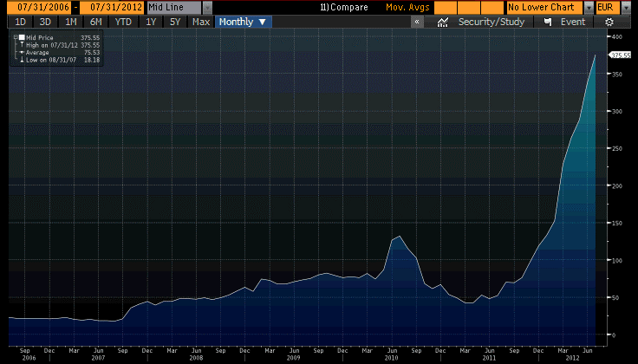Select the Max range tab
The width and height of the screenshot is (638, 364).
click(x=200, y=22)
